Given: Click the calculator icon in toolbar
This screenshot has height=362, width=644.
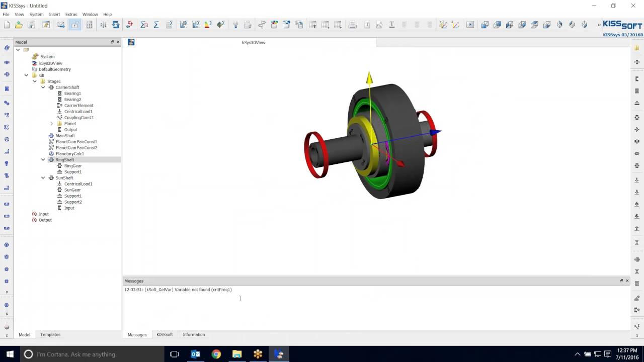Looking at the screenshot, I should click(89, 25).
